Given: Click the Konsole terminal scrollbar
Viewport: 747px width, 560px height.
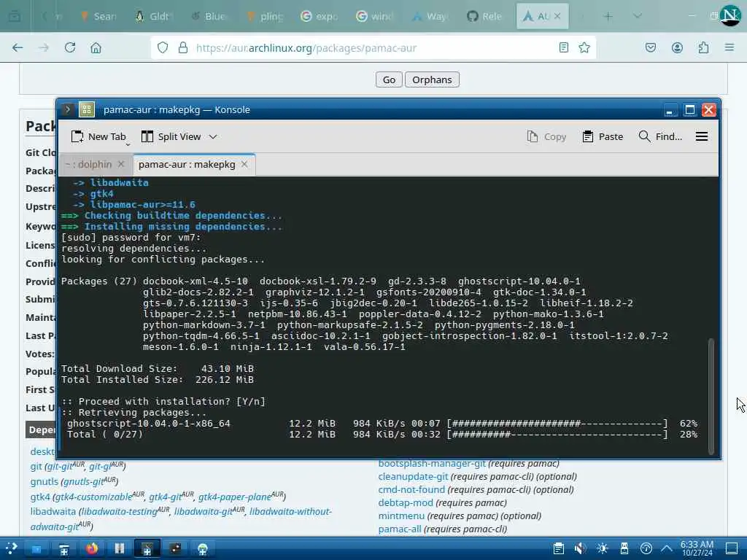Looking at the screenshot, I should [711, 396].
